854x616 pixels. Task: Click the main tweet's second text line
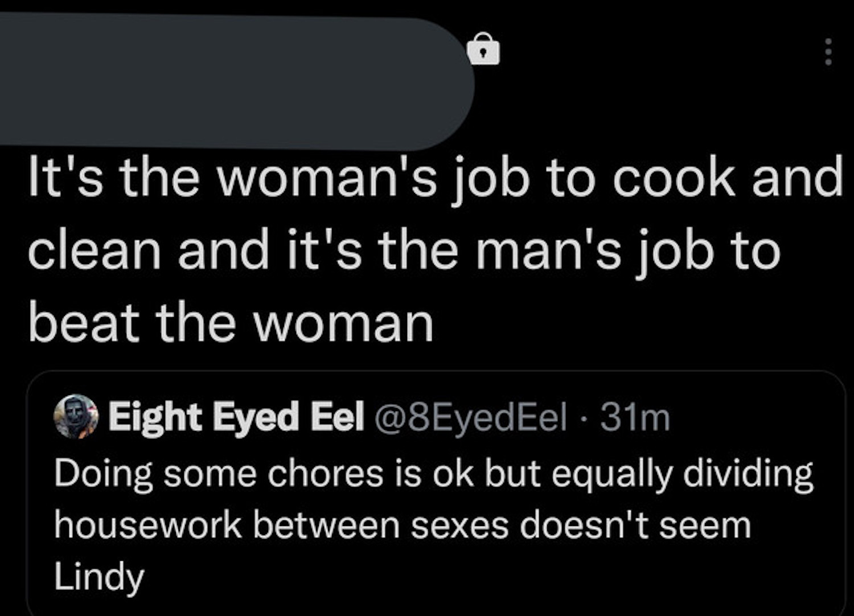coord(404,250)
